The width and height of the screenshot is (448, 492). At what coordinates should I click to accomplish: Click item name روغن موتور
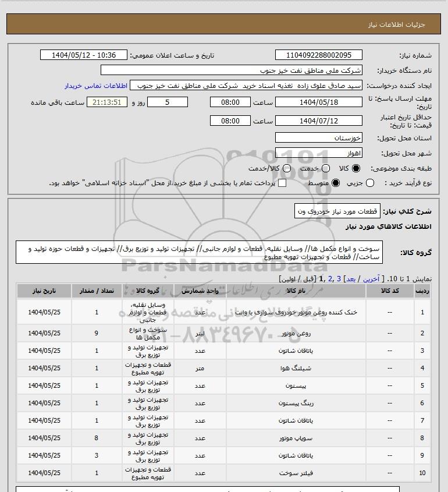[x=296, y=333]
